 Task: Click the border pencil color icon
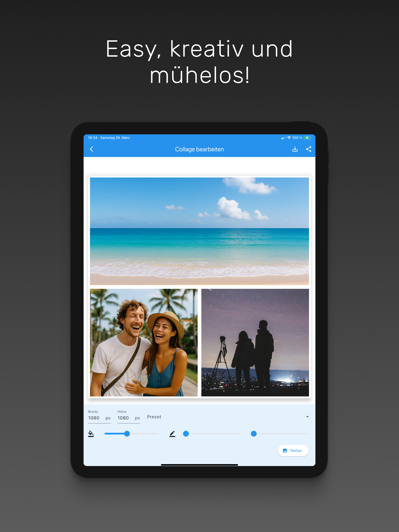[x=172, y=434]
